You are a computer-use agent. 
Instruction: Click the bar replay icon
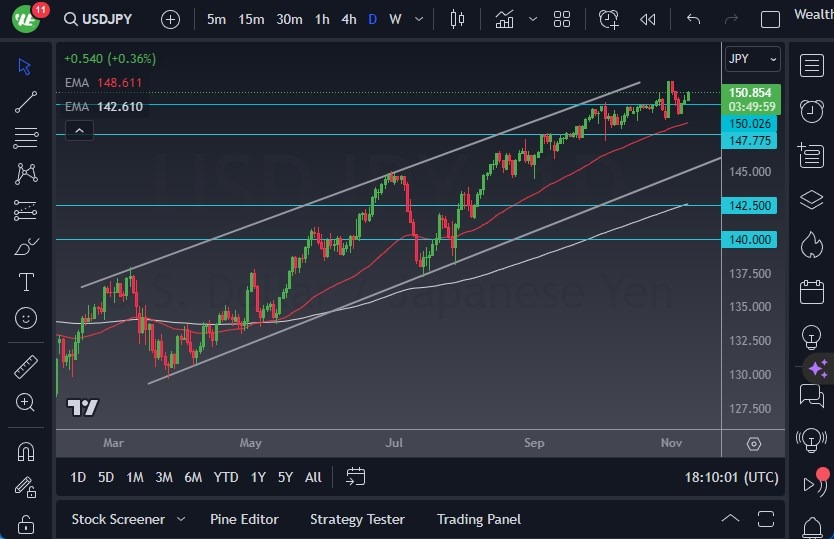tap(648, 19)
